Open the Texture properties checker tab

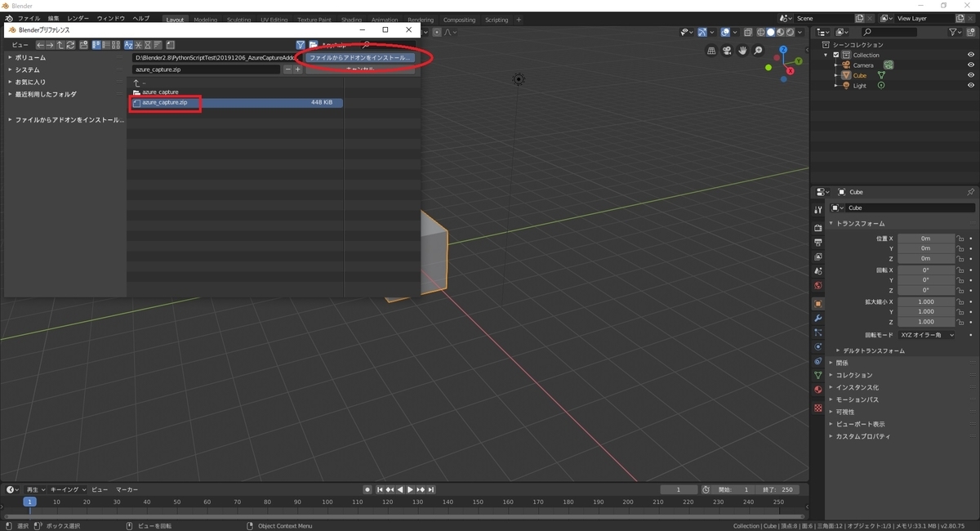coord(818,408)
